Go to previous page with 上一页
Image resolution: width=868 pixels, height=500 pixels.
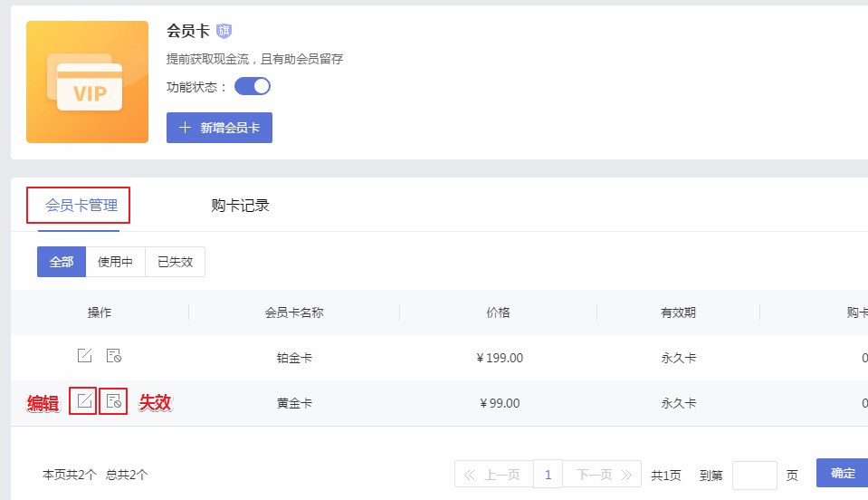pos(494,475)
